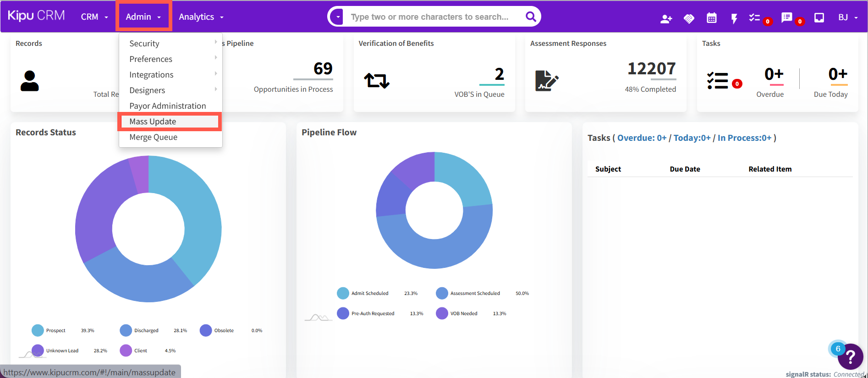868x378 pixels.
Task: Open the purple help question mark button
Action: pyautogui.click(x=851, y=356)
